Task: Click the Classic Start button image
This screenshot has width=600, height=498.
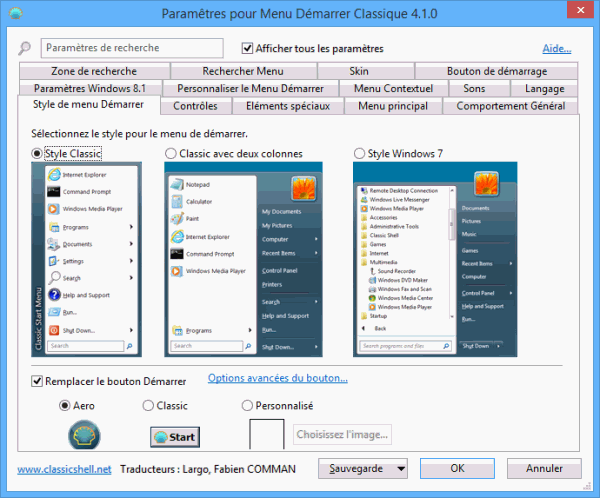Action: click(175, 437)
